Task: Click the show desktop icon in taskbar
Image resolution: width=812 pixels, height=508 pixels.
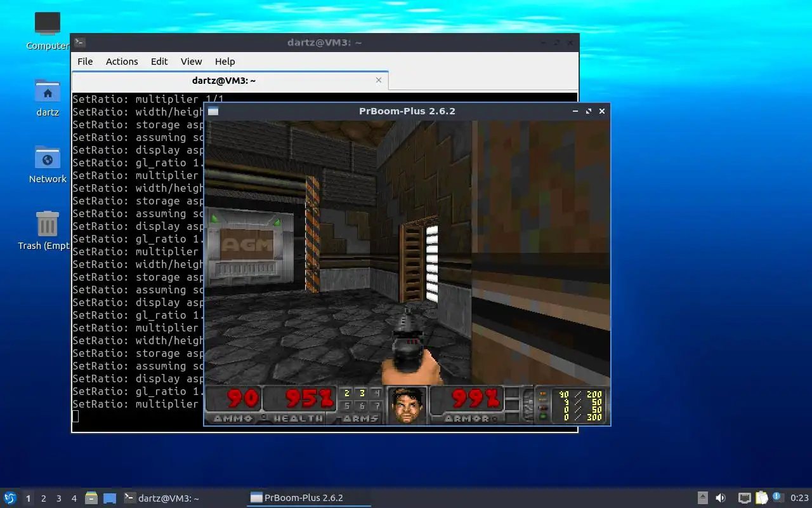Action: [x=110, y=498]
